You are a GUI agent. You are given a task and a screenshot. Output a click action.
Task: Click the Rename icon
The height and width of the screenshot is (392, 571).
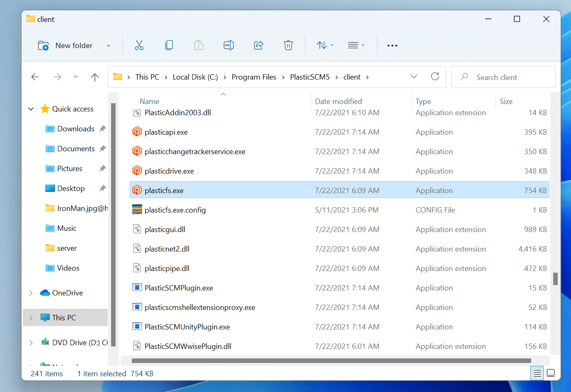pyautogui.click(x=228, y=45)
